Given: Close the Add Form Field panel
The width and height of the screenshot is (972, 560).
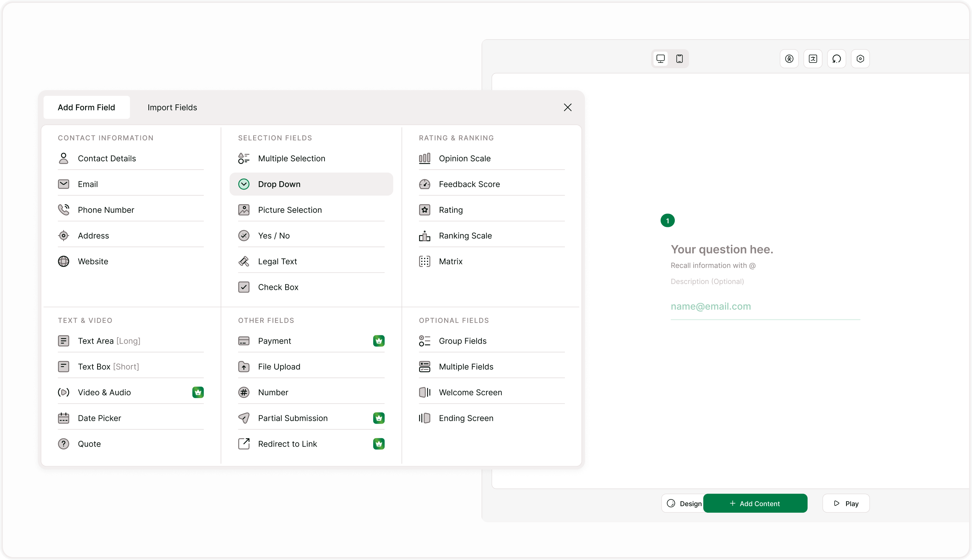Looking at the screenshot, I should click(567, 107).
